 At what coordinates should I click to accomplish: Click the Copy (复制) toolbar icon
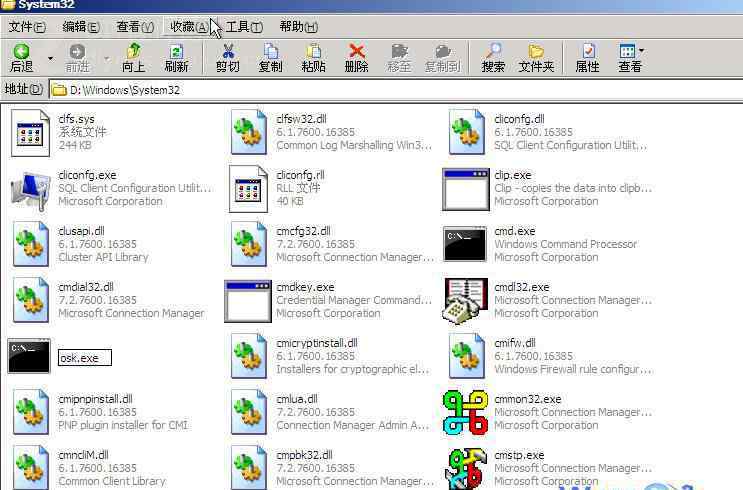pos(271,51)
